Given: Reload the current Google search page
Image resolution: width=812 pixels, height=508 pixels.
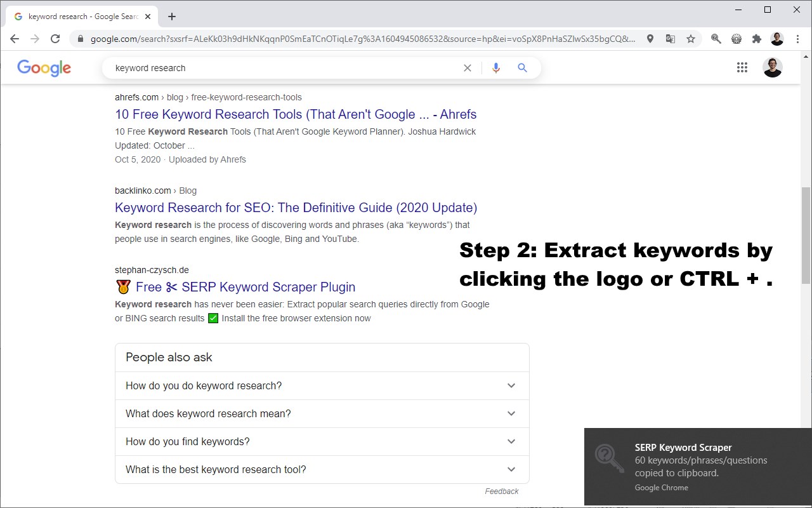Looking at the screenshot, I should 55,39.
